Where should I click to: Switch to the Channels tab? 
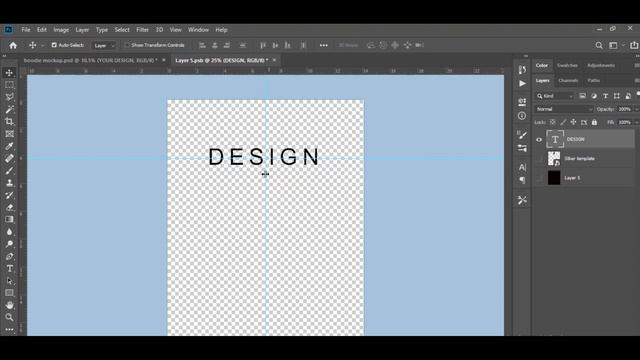click(x=568, y=80)
